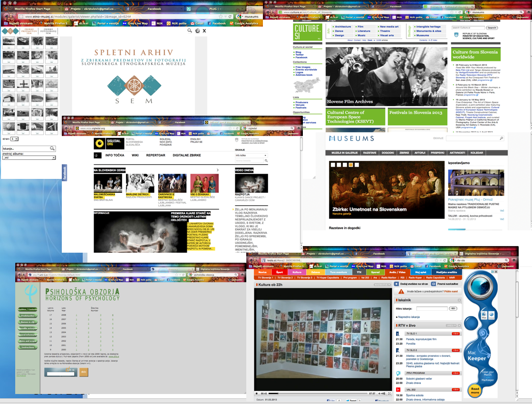Click the blue 'facebook' side tab on sigledal
The height and width of the screenshot is (404, 532).
click(65, 173)
